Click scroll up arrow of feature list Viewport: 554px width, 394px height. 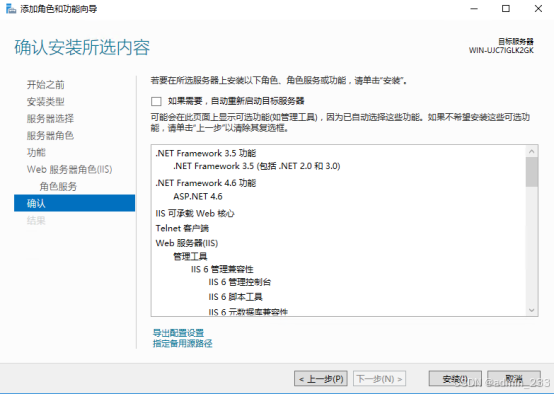(532, 152)
